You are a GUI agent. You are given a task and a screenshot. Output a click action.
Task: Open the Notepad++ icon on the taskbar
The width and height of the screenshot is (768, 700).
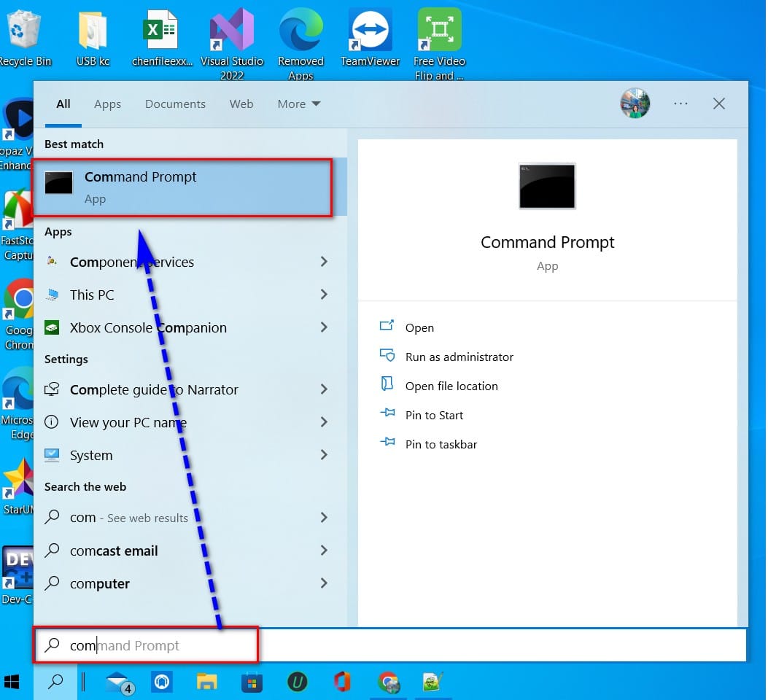click(433, 682)
